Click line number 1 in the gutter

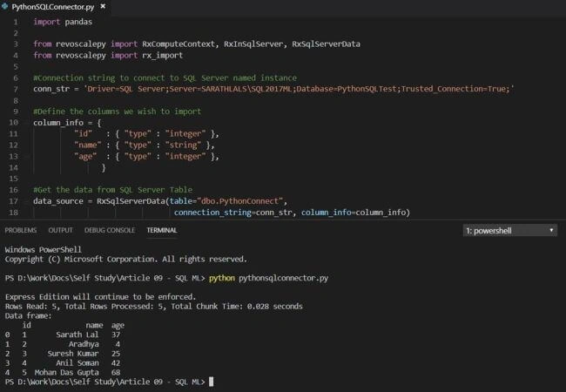16,22
